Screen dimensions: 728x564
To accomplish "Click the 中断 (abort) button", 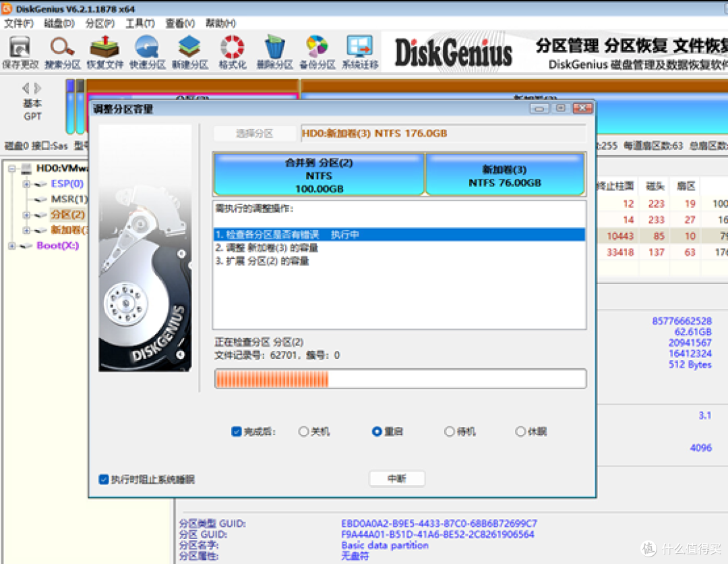I will pos(397,478).
